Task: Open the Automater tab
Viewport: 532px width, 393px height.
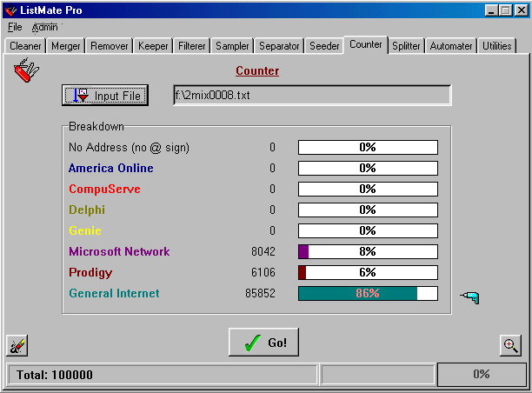Action: [451, 46]
